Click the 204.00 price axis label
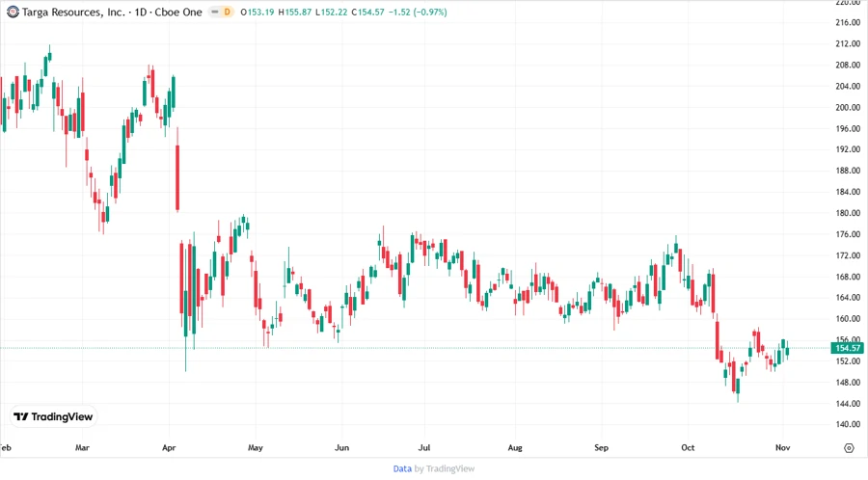 tap(848, 87)
